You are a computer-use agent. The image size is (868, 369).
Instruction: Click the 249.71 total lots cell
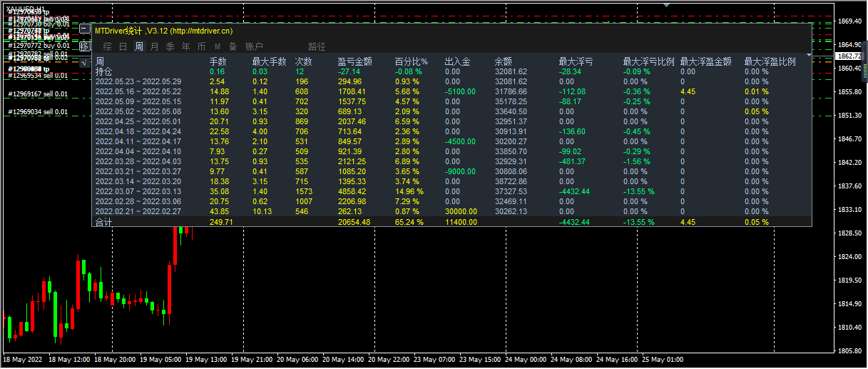point(221,223)
